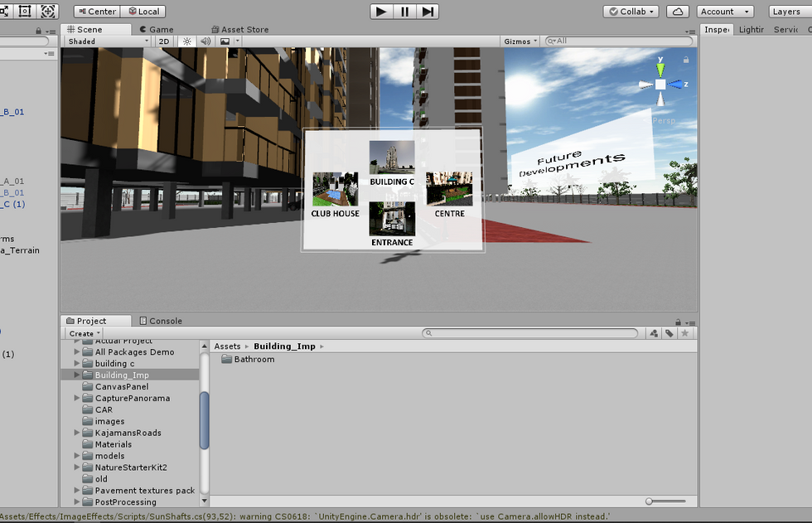Select the combined transform tool icon

point(48,11)
